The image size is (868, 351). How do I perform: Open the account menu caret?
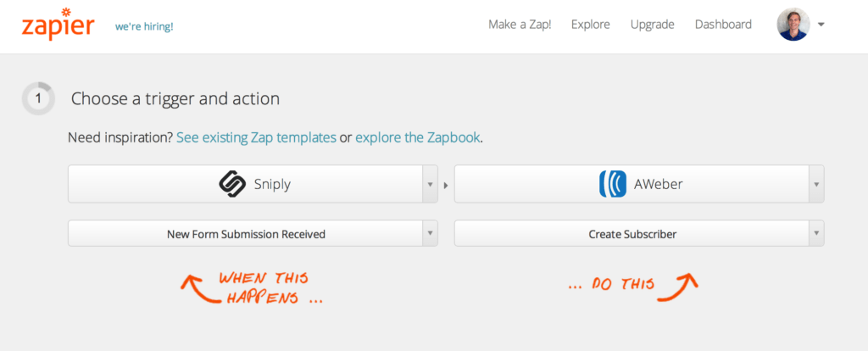(x=821, y=25)
